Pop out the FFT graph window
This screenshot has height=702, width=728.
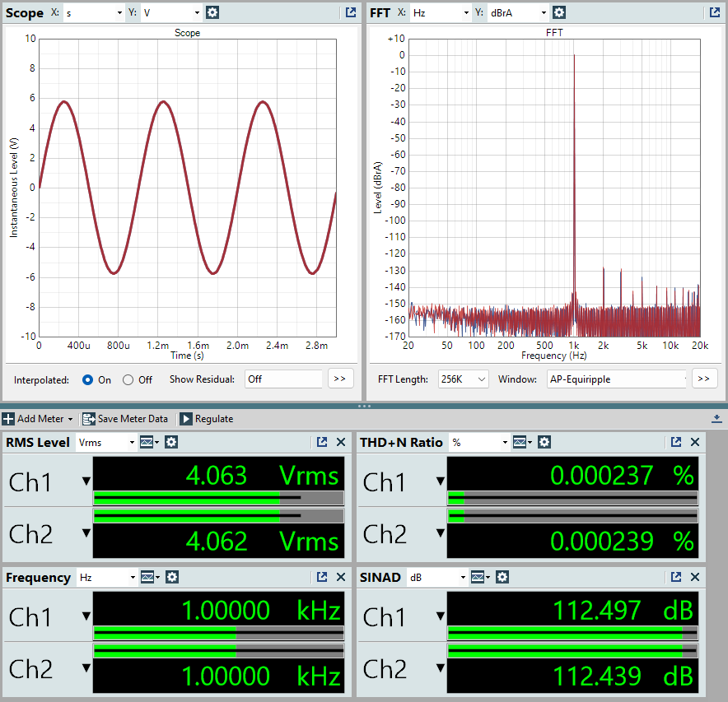715,12
